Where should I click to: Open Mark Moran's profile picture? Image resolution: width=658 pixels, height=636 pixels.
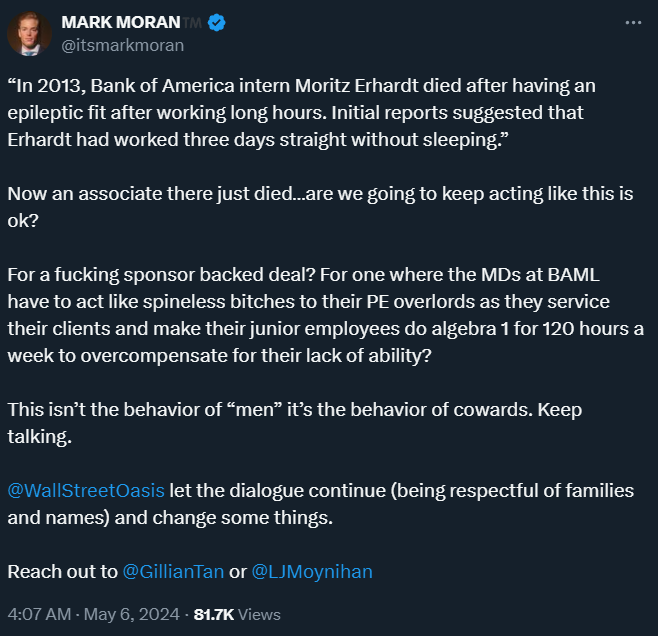click(30, 34)
